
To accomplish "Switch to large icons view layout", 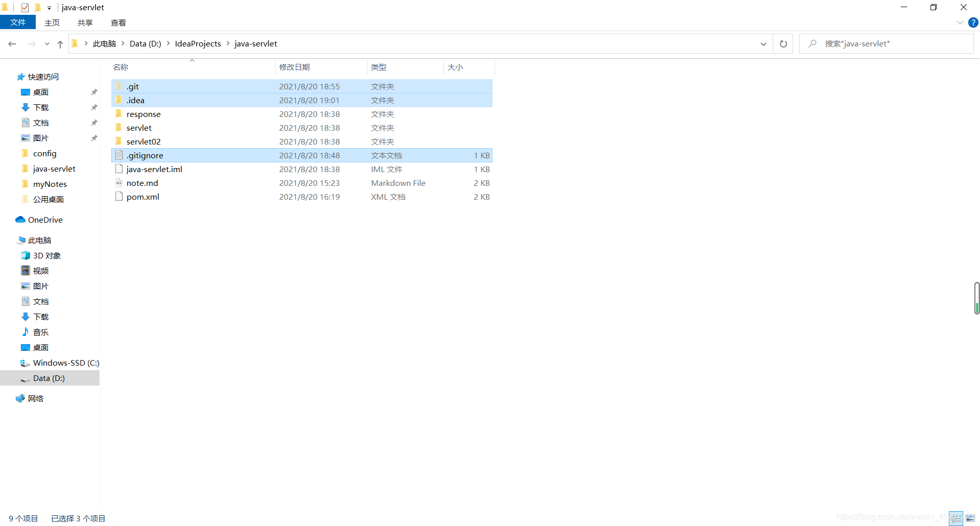I will coord(970,518).
